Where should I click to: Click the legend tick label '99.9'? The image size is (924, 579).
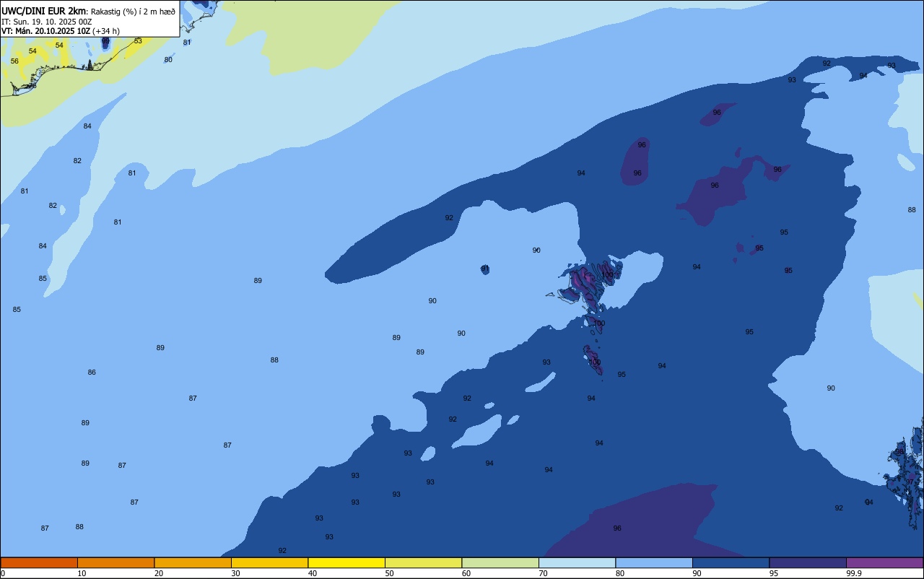pyautogui.click(x=854, y=573)
